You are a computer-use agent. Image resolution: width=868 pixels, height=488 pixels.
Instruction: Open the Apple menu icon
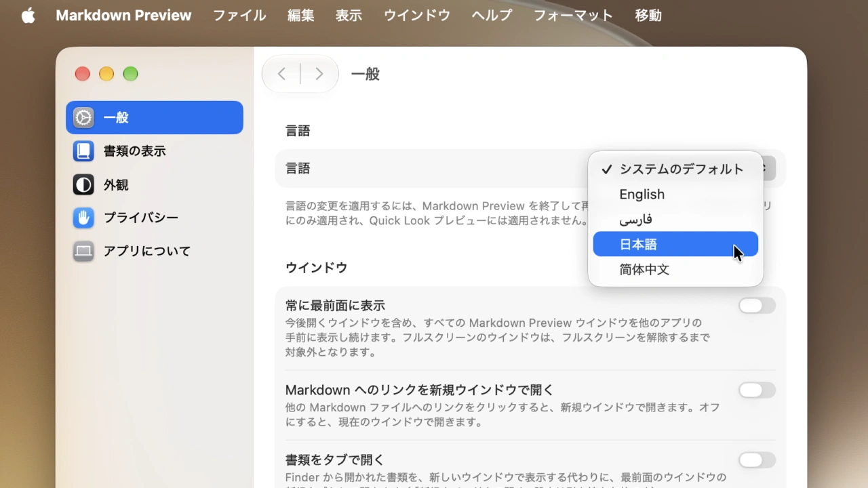(x=28, y=15)
